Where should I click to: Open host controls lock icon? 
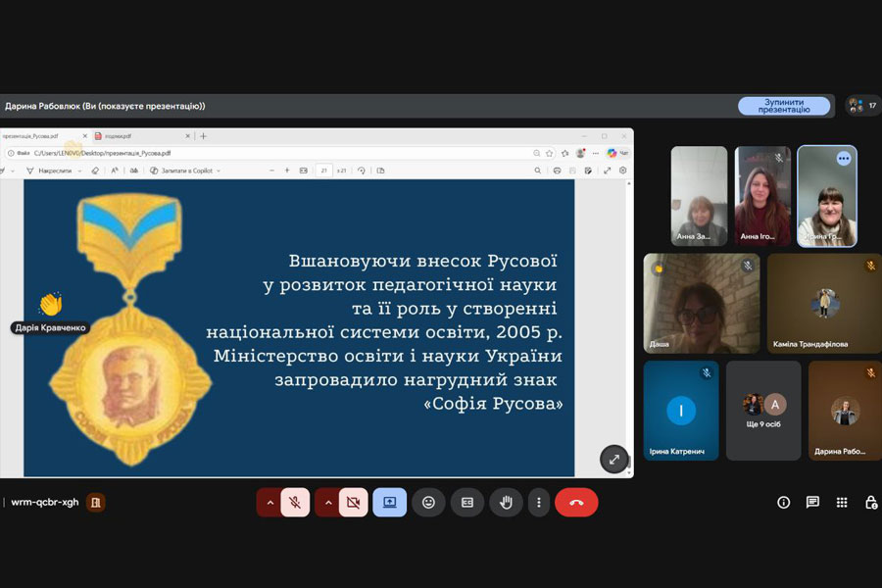[871, 502]
